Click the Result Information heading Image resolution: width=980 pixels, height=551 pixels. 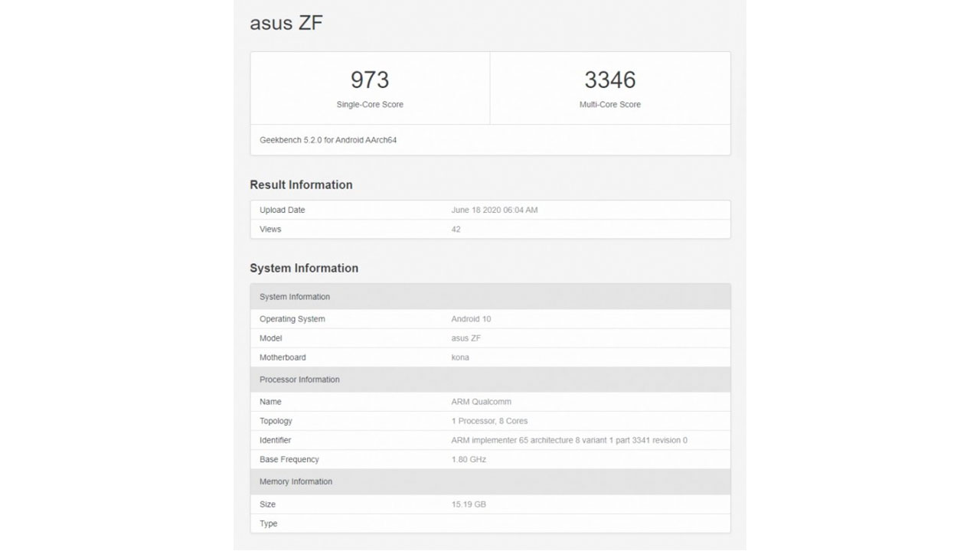(x=301, y=184)
